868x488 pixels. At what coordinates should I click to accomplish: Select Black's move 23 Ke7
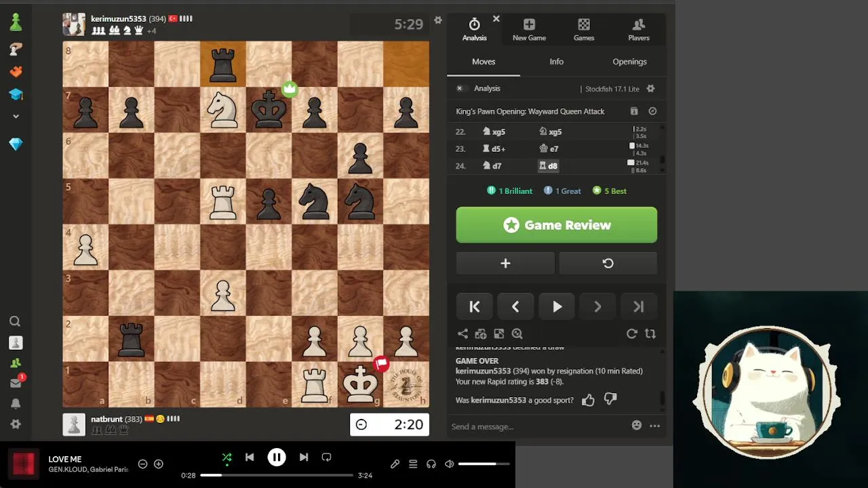click(549, 149)
